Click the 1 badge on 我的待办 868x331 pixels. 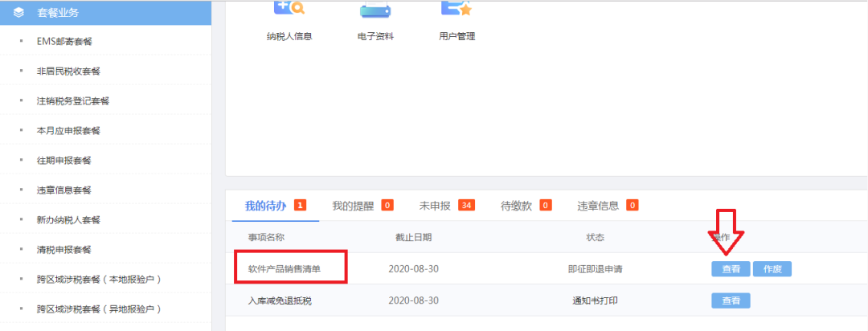[300, 206]
